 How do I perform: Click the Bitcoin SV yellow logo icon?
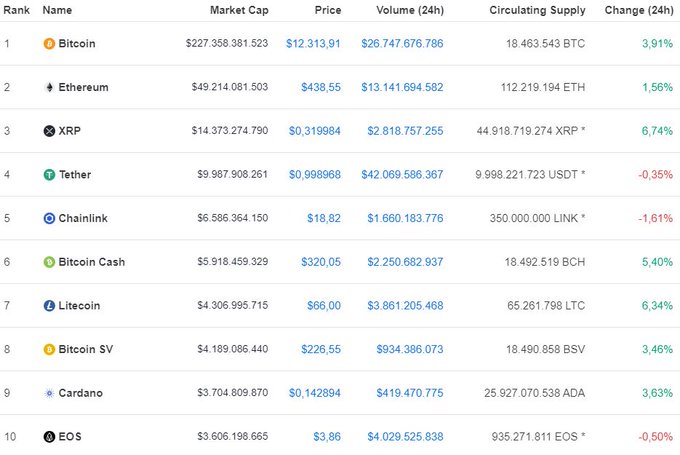coord(49,350)
